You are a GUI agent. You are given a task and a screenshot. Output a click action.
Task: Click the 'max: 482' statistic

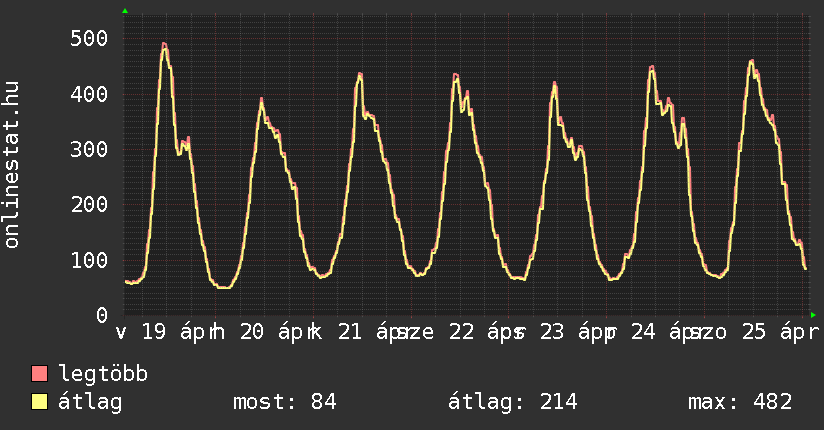pos(740,402)
